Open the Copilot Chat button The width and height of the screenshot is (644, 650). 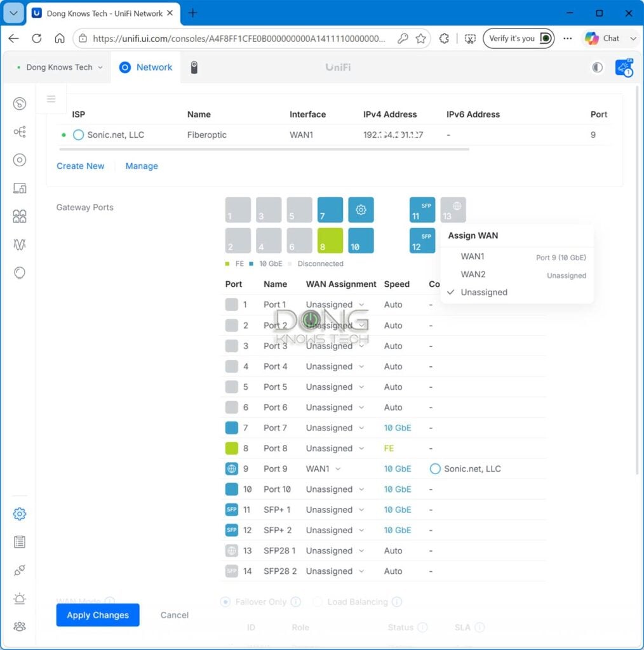click(604, 39)
